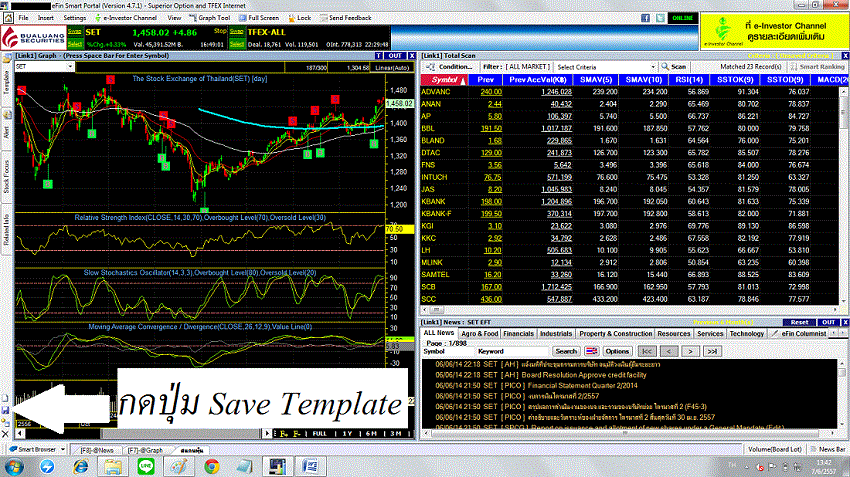The image size is (850, 477).
Task: Expand the news tab strip right arrow
Action: click(843, 333)
